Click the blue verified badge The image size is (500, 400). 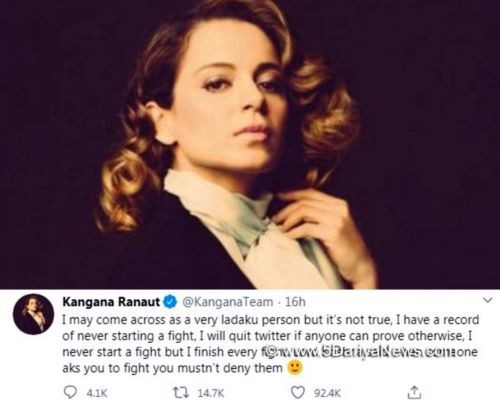(x=171, y=302)
